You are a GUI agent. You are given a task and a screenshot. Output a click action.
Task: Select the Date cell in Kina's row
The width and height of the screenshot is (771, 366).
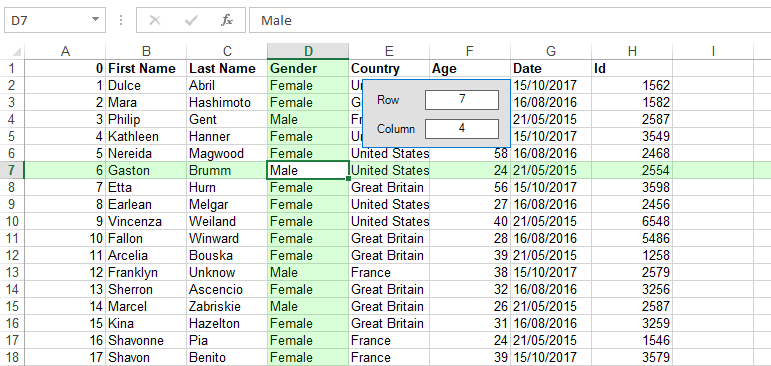tap(551, 323)
